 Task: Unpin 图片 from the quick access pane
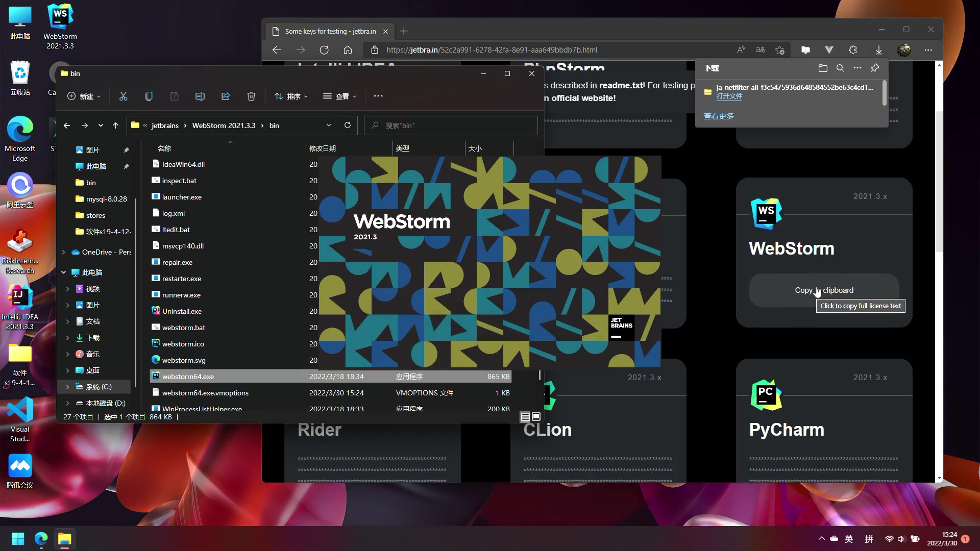pyautogui.click(x=126, y=149)
